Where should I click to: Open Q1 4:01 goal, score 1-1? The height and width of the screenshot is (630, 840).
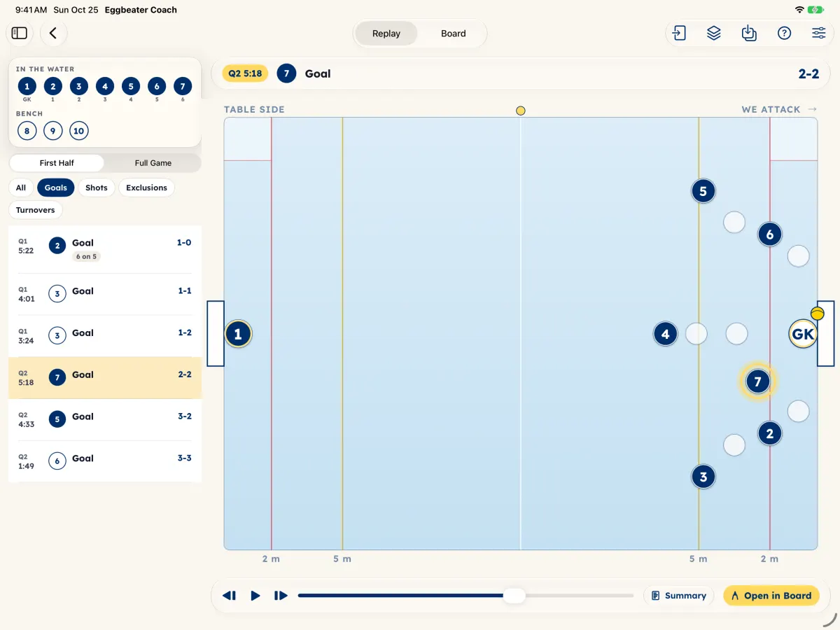point(105,294)
